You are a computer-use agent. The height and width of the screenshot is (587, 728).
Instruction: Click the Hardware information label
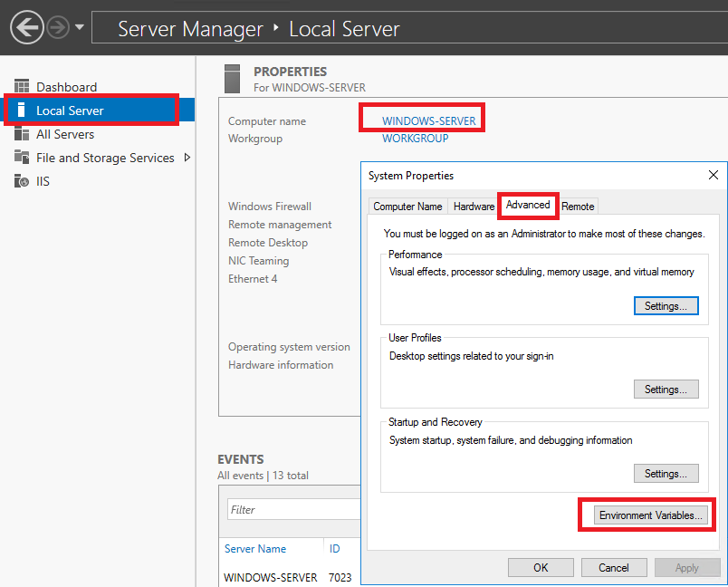(x=281, y=365)
